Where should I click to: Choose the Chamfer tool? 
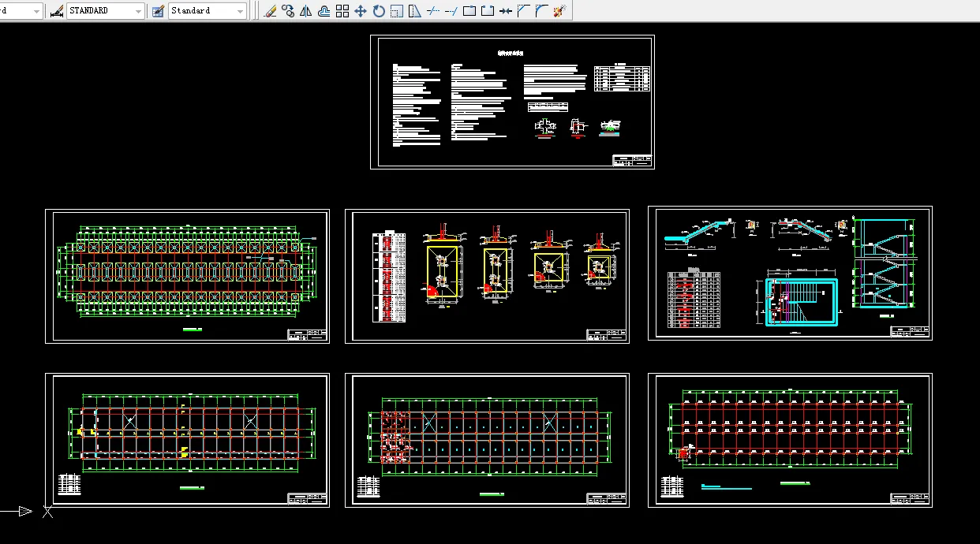[x=523, y=11]
